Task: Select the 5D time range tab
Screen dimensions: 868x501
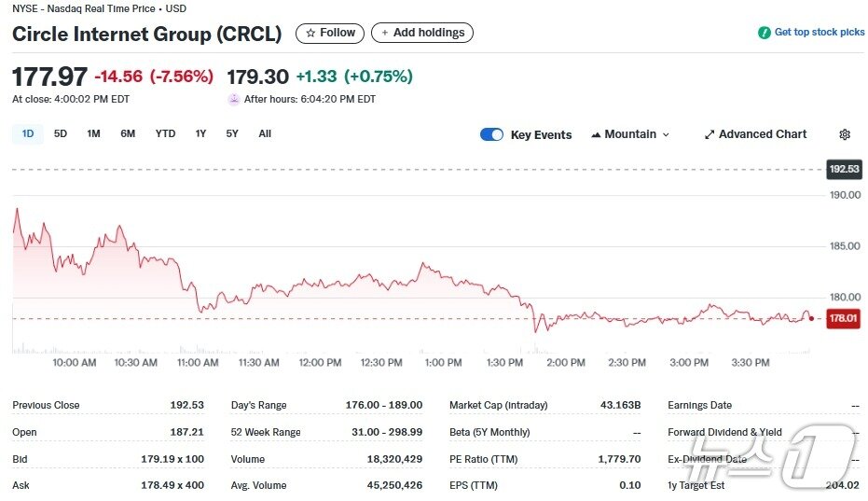Action: click(61, 133)
